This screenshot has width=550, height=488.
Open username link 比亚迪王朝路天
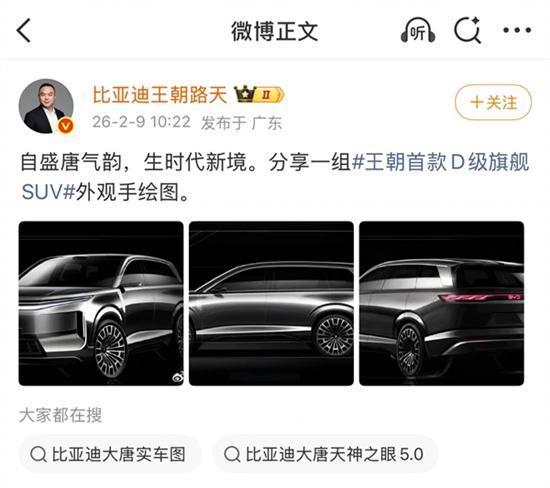(160, 95)
